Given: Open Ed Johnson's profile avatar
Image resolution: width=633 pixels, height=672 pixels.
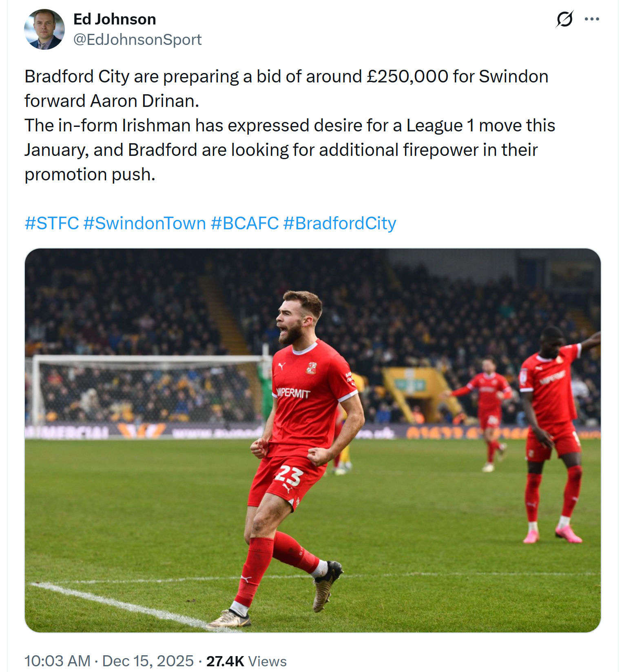Looking at the screenshot, I should [x=44, y=29].
